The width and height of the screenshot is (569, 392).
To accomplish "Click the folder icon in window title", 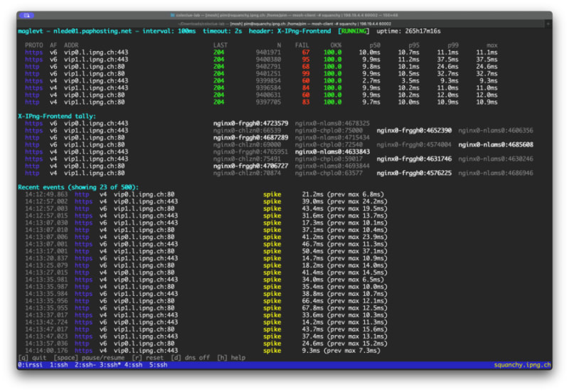I will tap(172, 15).
